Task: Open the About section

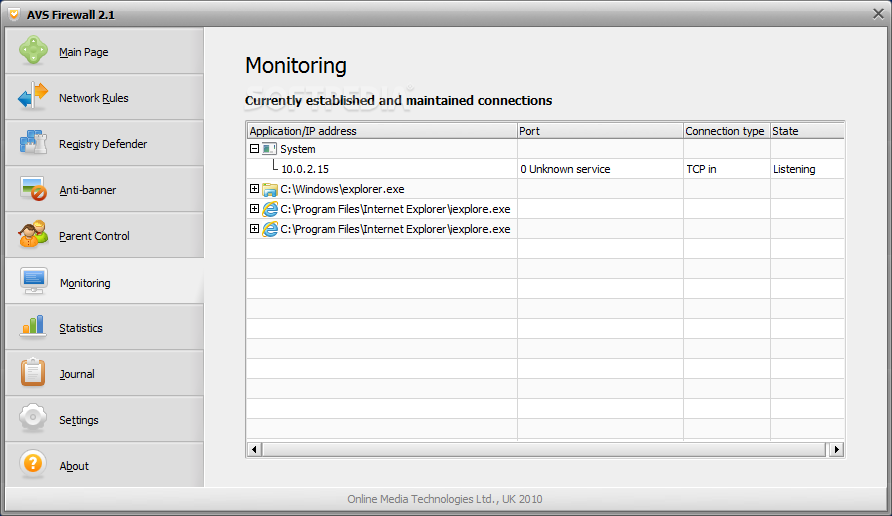Action: point(104,465)
